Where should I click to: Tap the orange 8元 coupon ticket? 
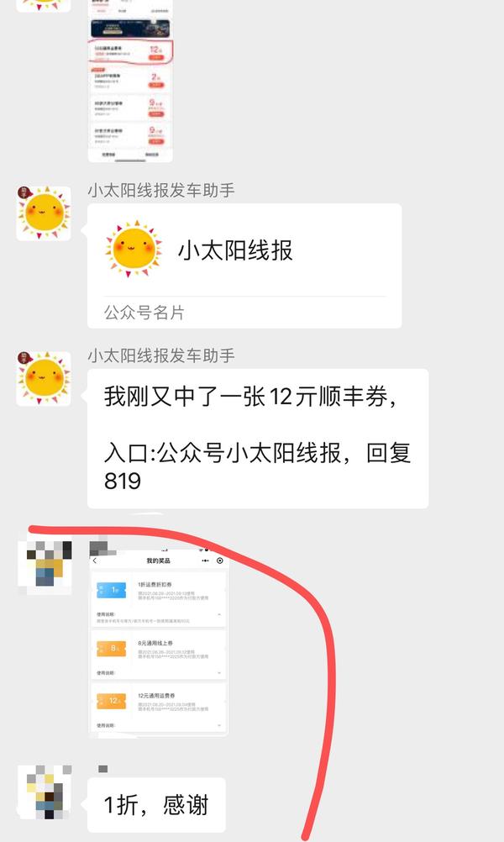click(112, 648)
